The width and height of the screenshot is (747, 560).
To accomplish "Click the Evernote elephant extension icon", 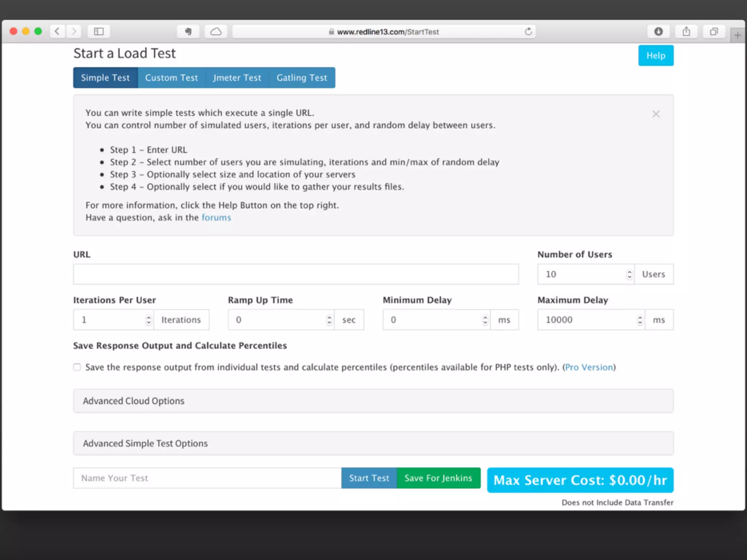I will click(x=188, y=31).
